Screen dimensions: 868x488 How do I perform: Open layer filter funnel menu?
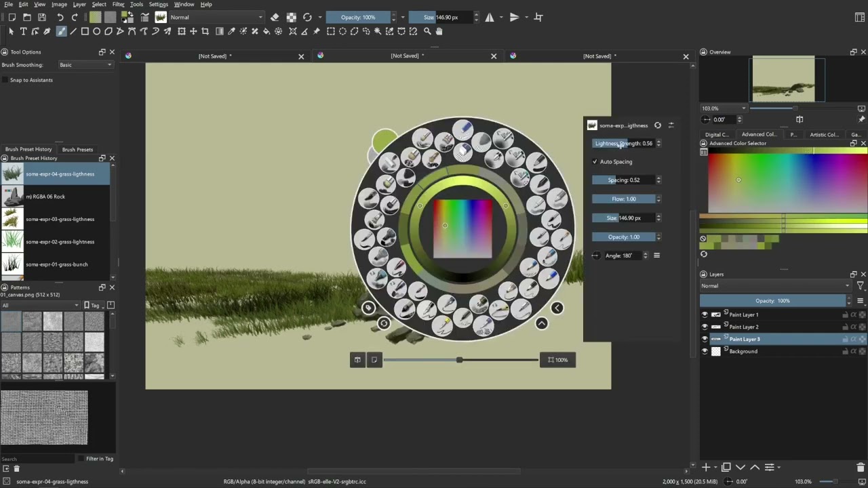pos(860,286)
